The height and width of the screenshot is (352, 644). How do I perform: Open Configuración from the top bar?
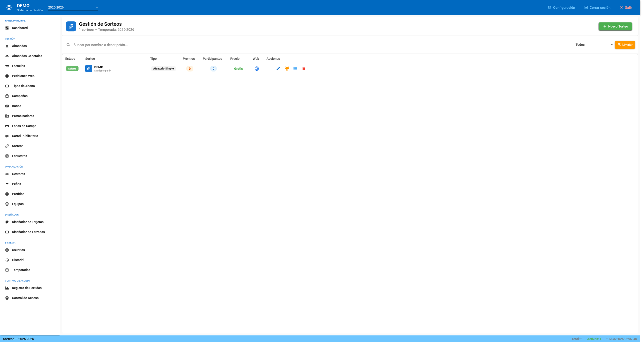click(x=561, y=7)
